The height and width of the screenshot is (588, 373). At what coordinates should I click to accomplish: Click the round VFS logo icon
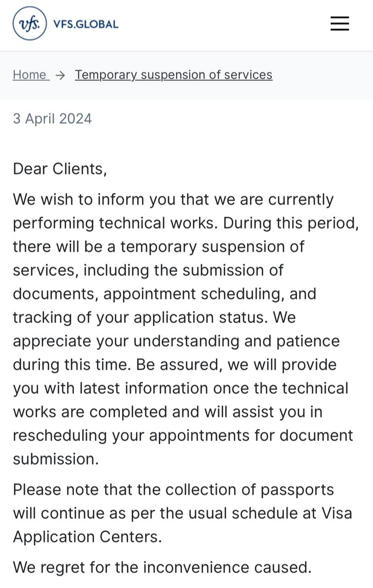tap(30, 23)
